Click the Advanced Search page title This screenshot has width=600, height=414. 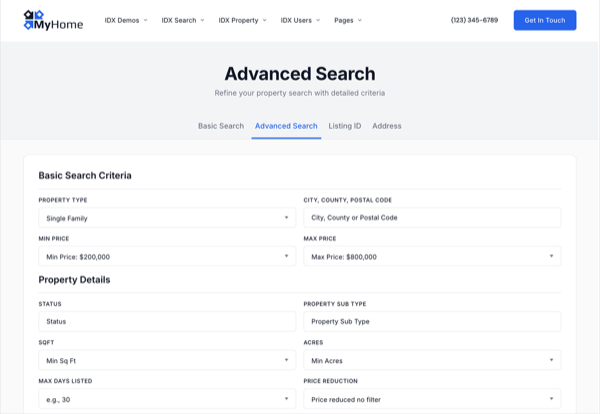(300, 73)
